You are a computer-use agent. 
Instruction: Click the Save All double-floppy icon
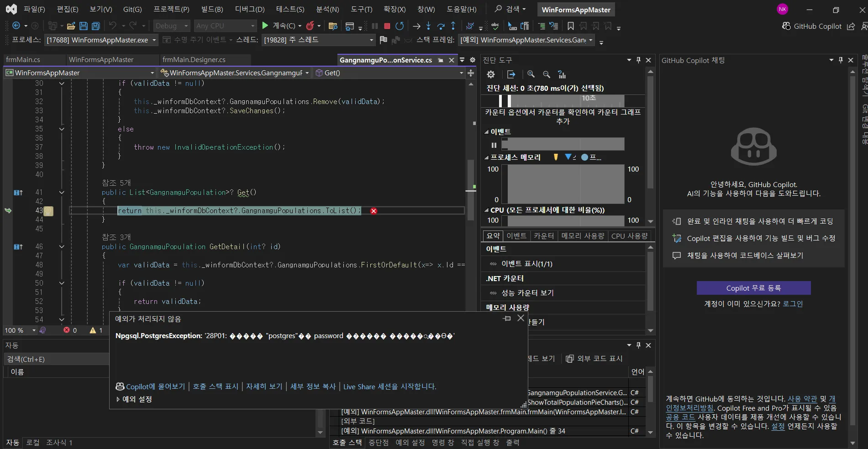[x=96, y=26]
